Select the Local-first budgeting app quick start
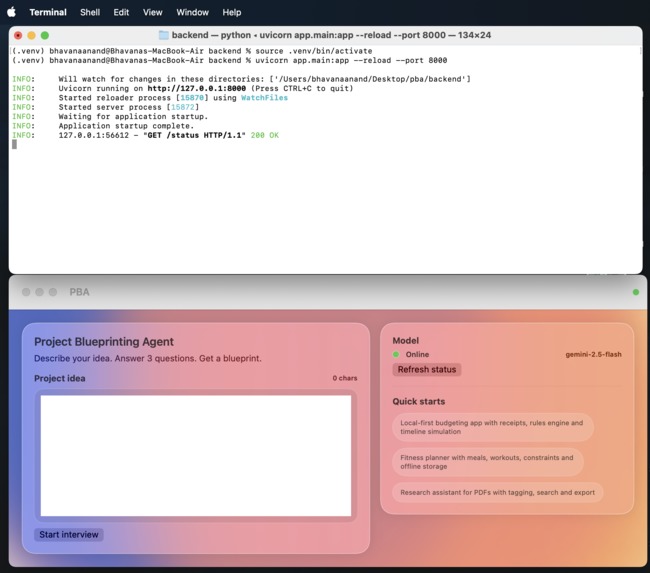Screen dimensions: 650x573 (x=492, y=427)
